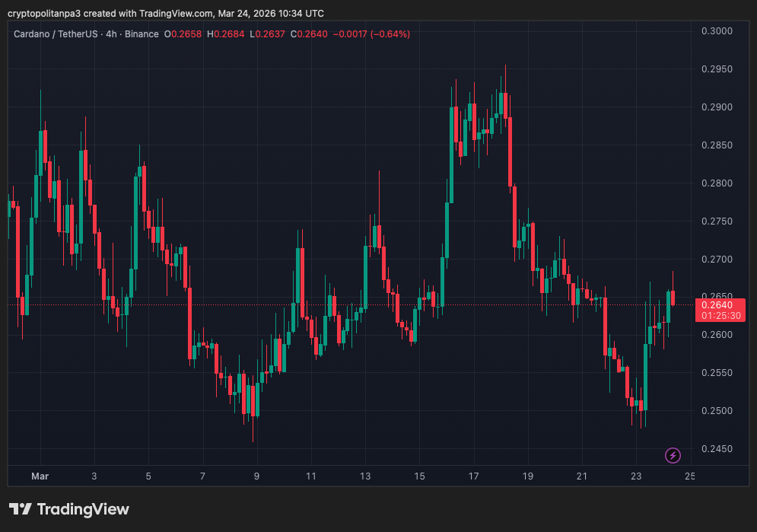Select date 17 on the time axis

[x=473, y=476]
